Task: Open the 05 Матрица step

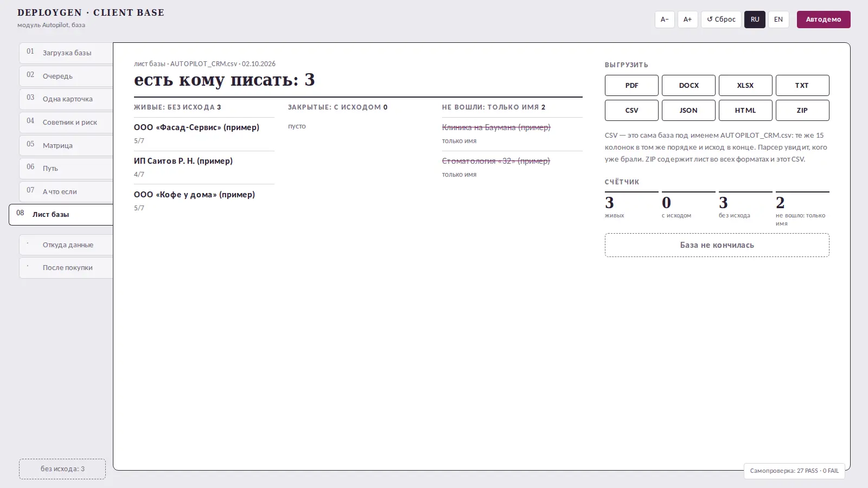Action: [66, 145]
